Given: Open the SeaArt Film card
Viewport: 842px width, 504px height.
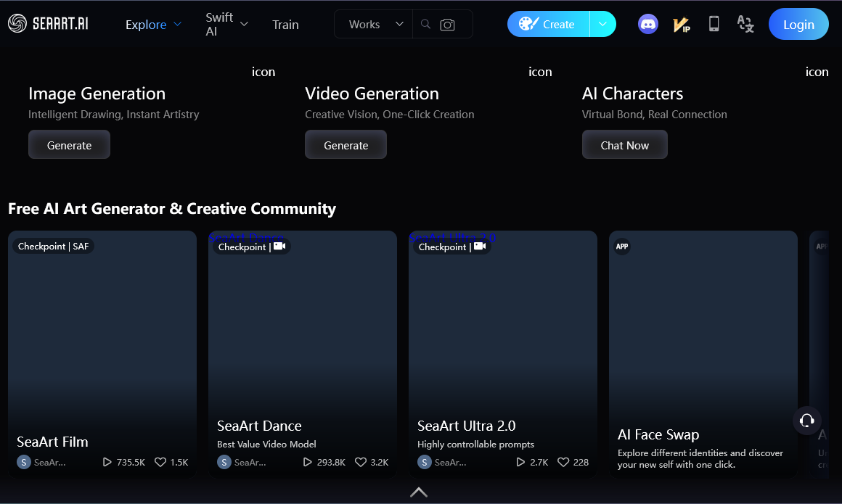Looking at the screenshot, I should coord(102,354).
